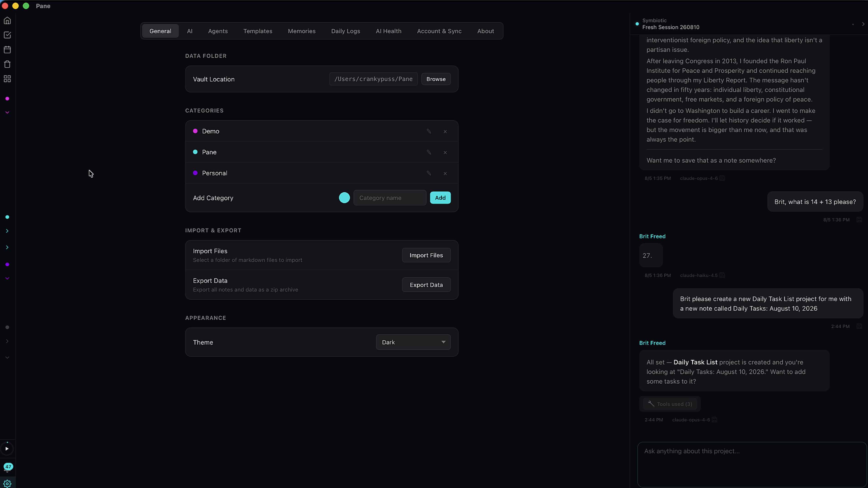Open the Theme dropdown showing Dark
Screen dimensions: 868x488
413,342
